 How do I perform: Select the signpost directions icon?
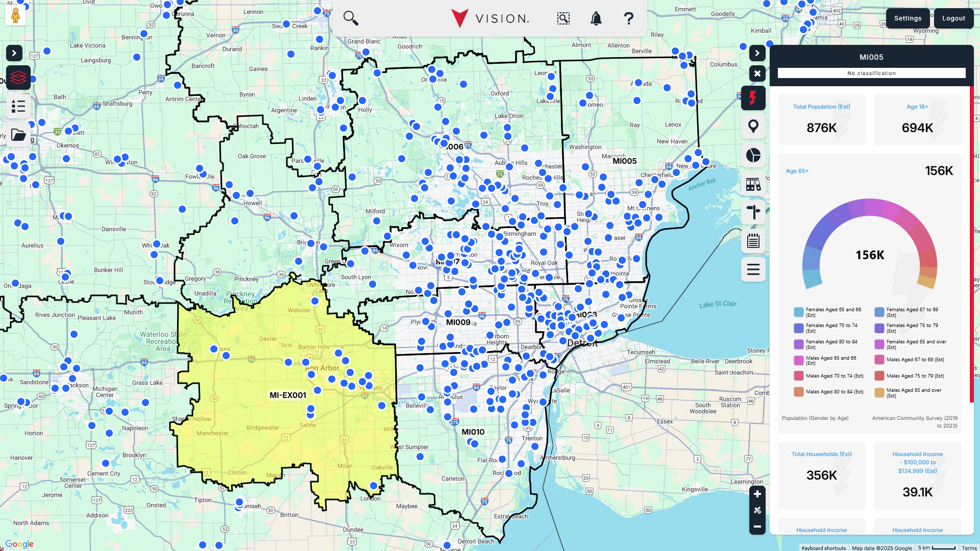click(753, 212)
